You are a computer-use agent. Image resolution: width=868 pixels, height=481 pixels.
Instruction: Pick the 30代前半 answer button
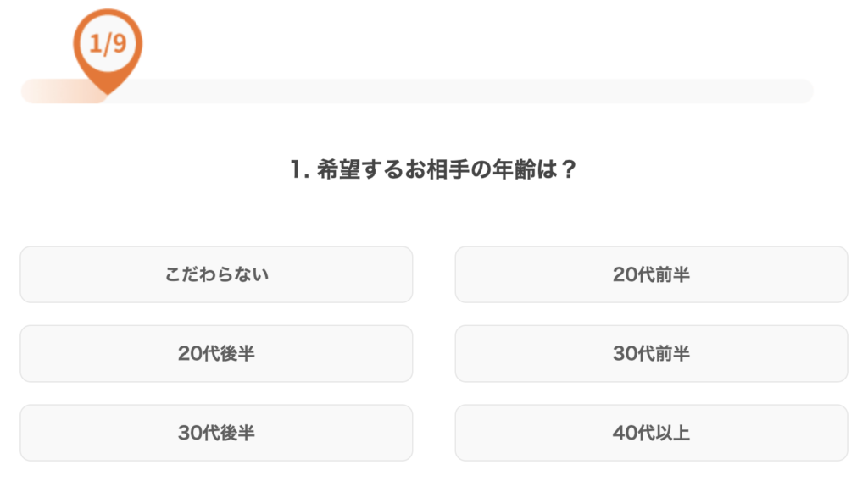(651, 353)
